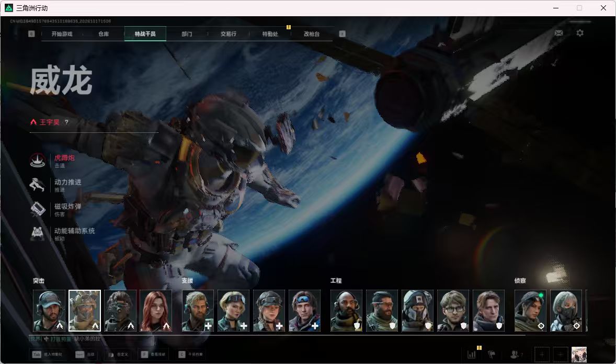The image size is (616, 364).
Task: Select the masked gray-haired recon operator
Action: 566,311
